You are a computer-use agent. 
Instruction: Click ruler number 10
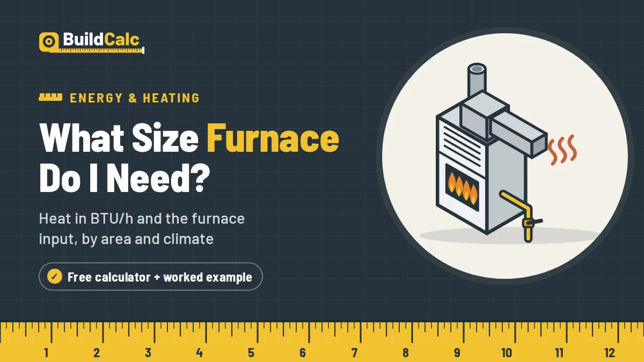click(507, 353)
